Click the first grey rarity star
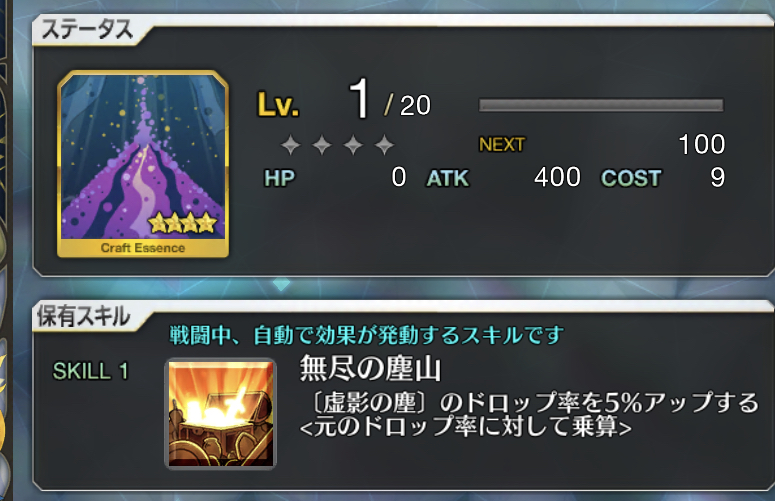The image size is (775, 501). pos(291,145)
